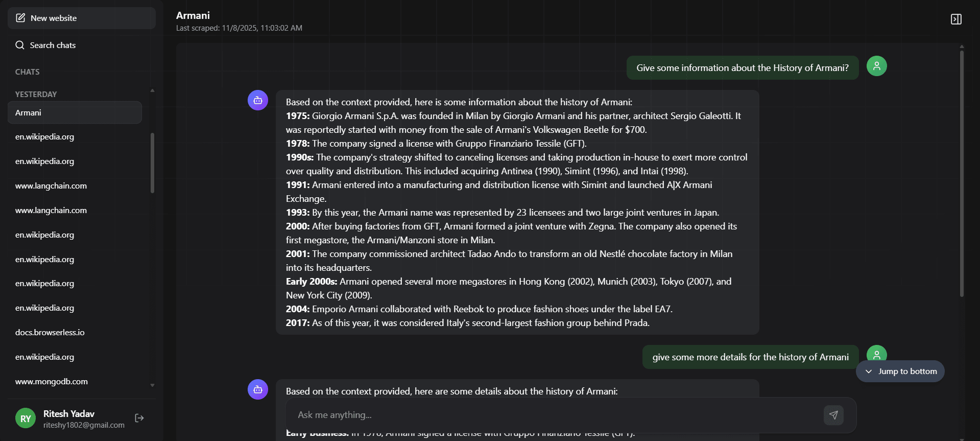Click the Jump to bottom chevron
Image resolution: width=980 pixels, height=441 pixels.
869,372
